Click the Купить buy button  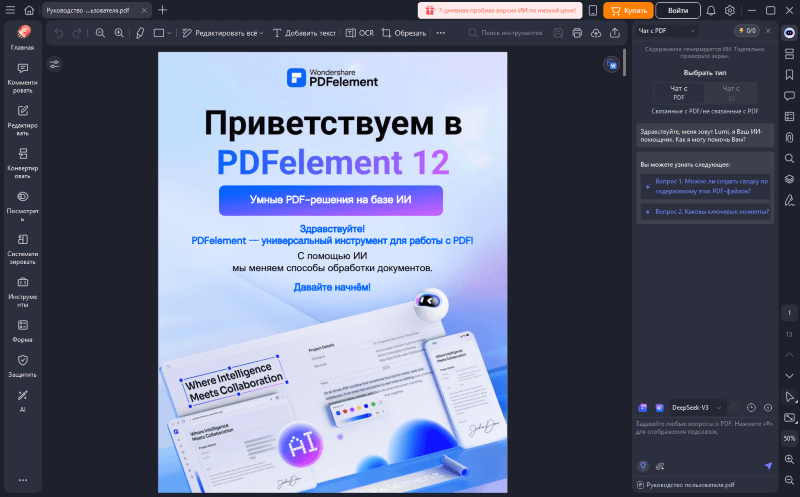[628, 10]
